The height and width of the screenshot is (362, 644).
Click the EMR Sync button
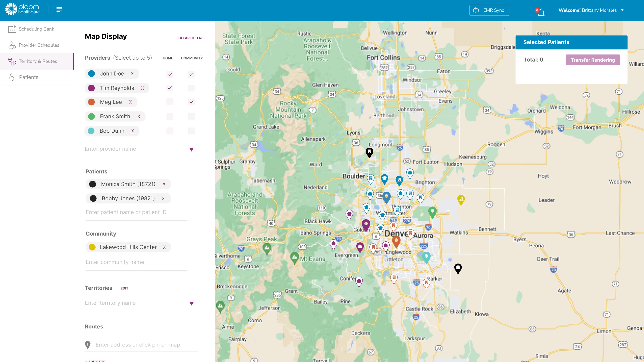pyautogui.click(x=489, y=10)
